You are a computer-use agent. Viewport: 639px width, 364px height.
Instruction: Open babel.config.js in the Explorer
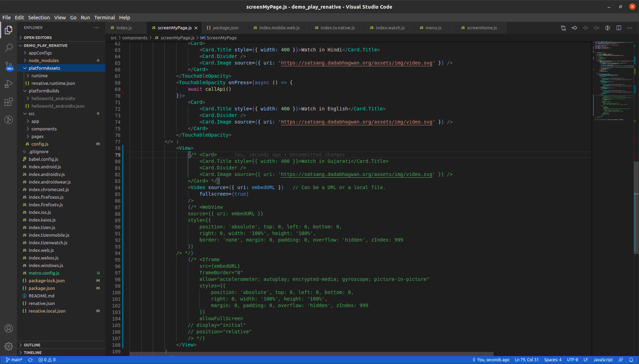pos(61,159)
